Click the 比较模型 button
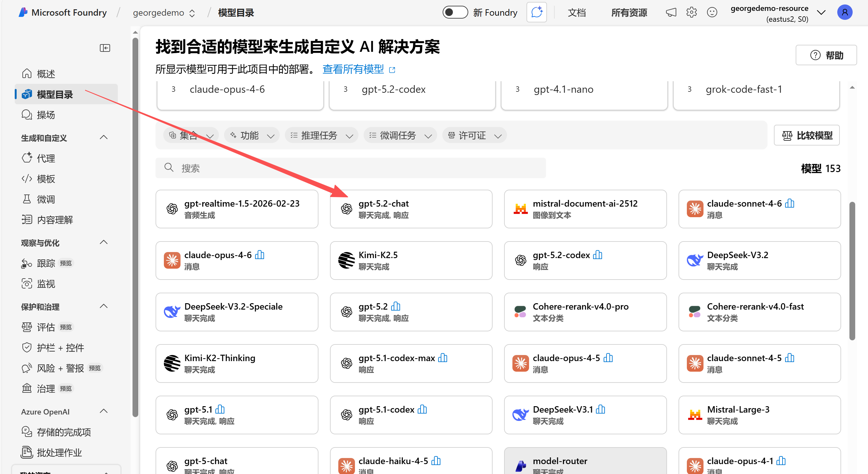The image size is (868, 474). tap(806, 135)
